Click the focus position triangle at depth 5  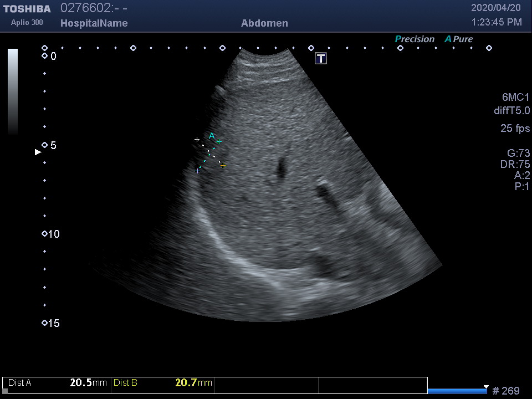tap(38, 151)
